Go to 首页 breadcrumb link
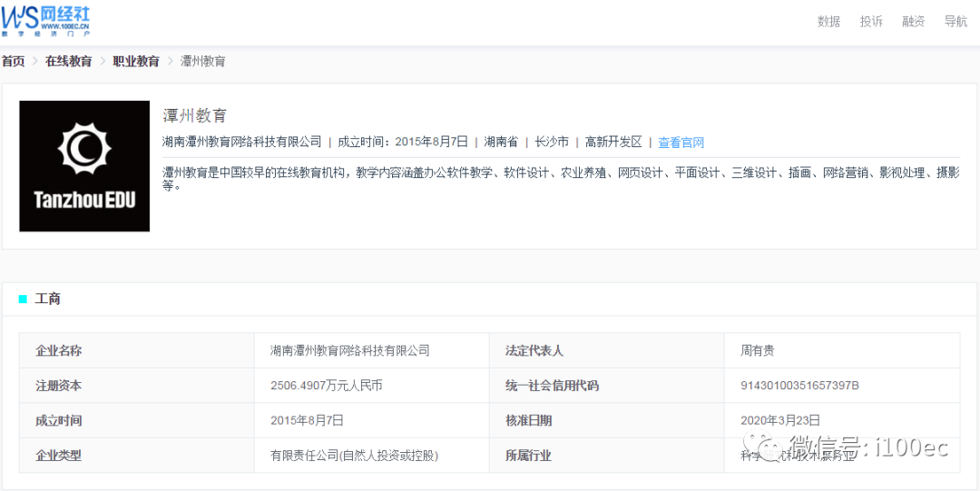Screen dimensions: 980x491 (13, 62)
